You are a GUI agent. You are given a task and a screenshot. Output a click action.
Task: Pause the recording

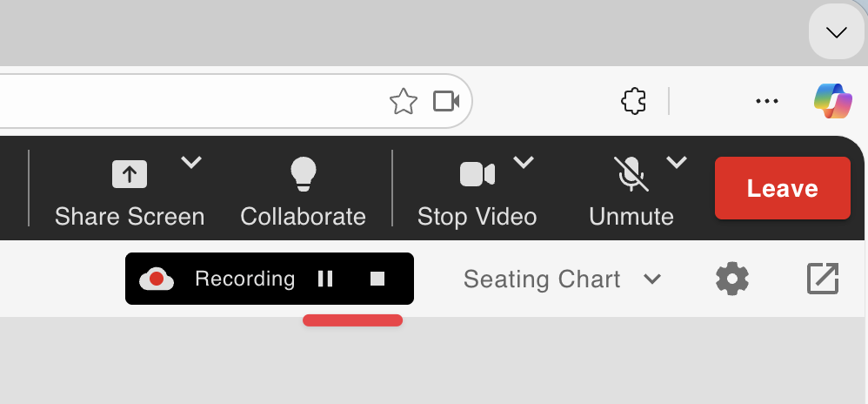325,279
